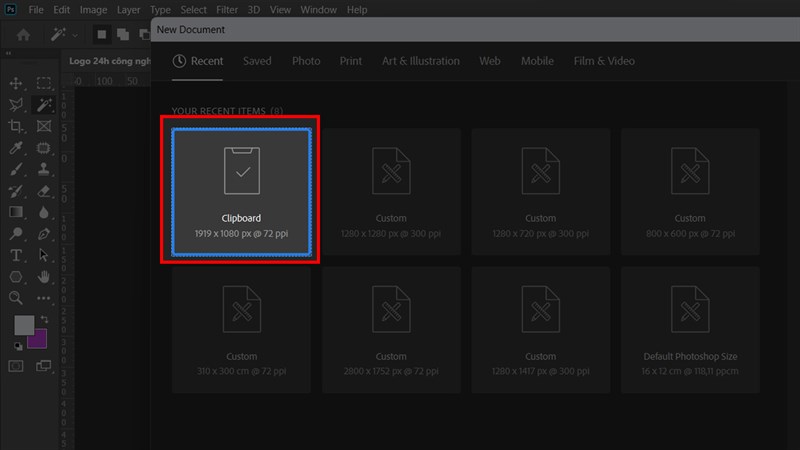Select the Dodge tool
Viewport: 800px width, 450px height.
pyautogui.click(x=16, y=234)
